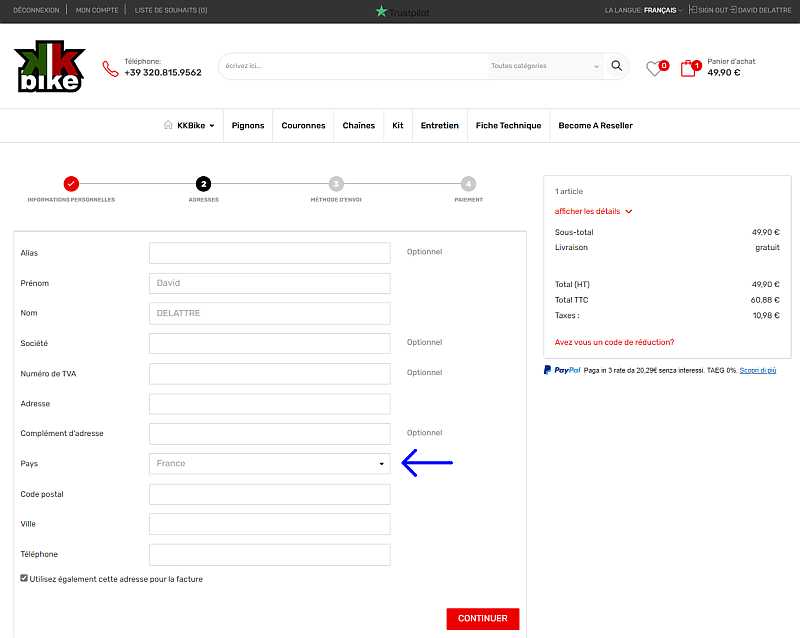This screenshot has height=638, width=800.
Task: Open the wishlist heart icon
Action: click(x=654, y=68)
